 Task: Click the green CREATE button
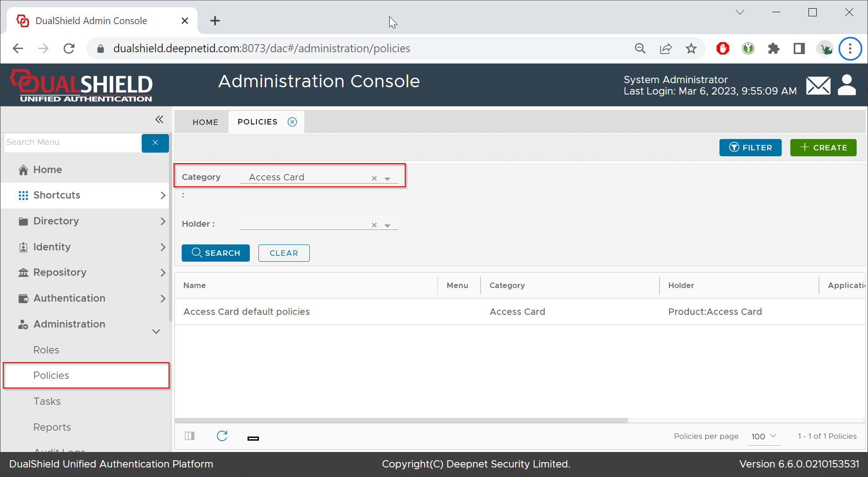tap(823, 148)
